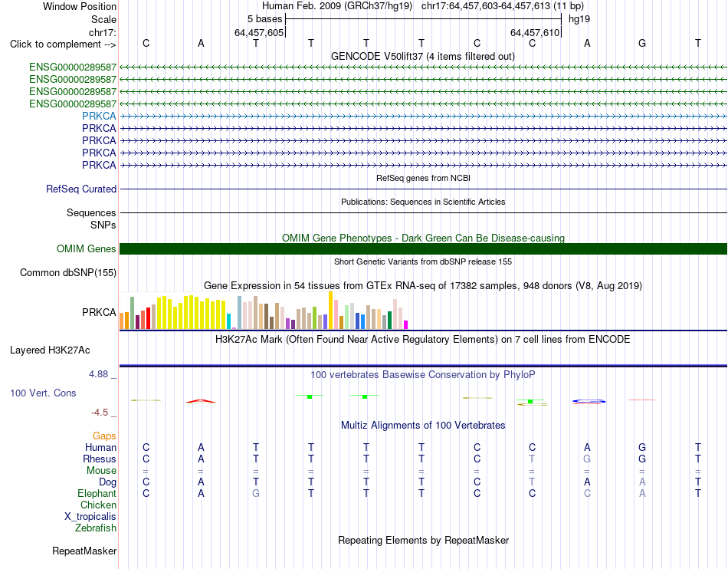Click the chr17: ruler label

tap(102, 32)
